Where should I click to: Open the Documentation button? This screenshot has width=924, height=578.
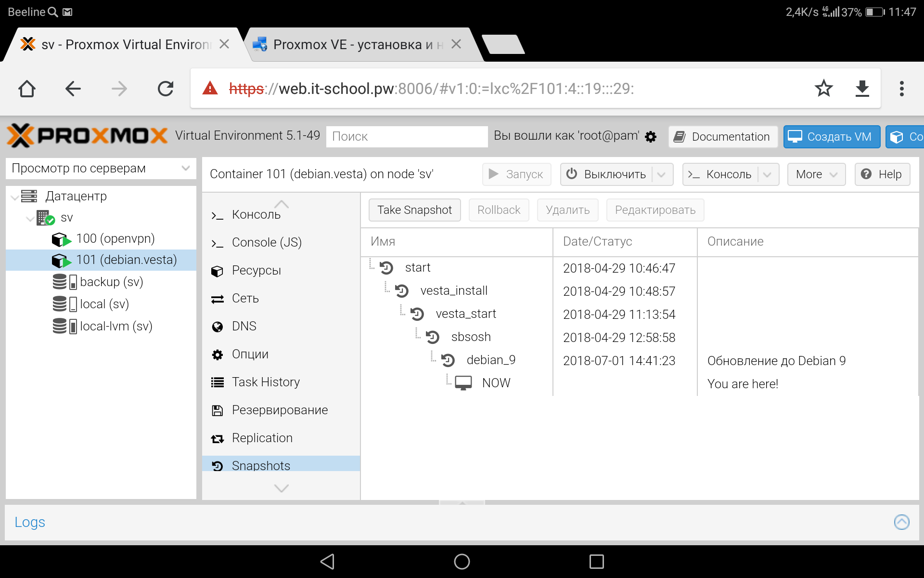722,137
